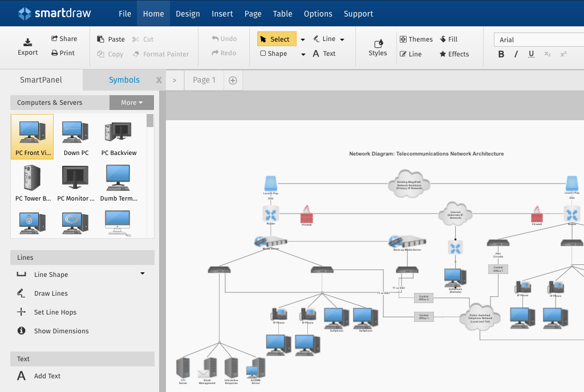Open the Styles gallery
The height and width of the screenshot is (392, 584).
click(x=378, y=48)
